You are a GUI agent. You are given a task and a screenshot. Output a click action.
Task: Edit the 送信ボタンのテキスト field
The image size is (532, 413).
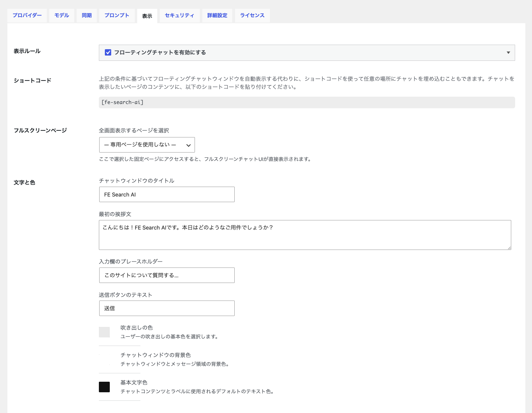(x=167, y=308)
